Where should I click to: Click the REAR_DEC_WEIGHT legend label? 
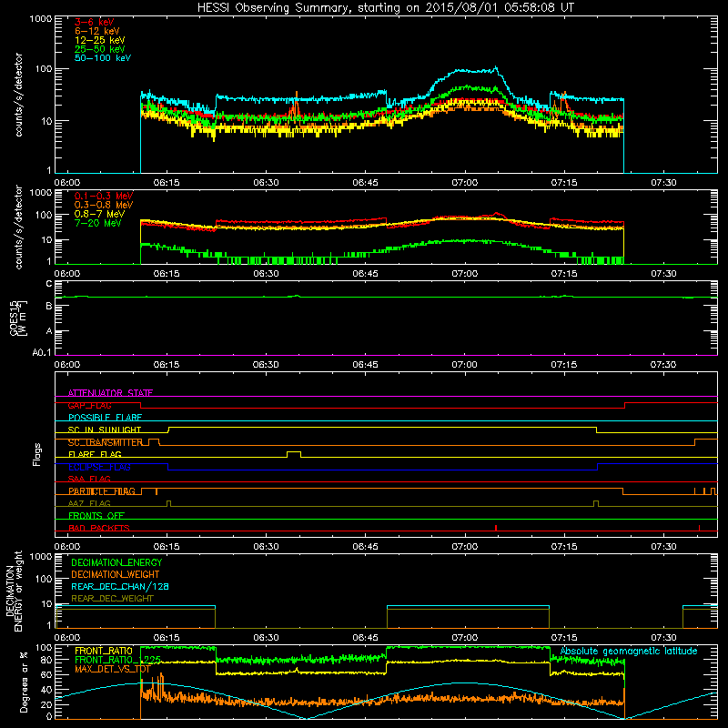click(112, 599)
